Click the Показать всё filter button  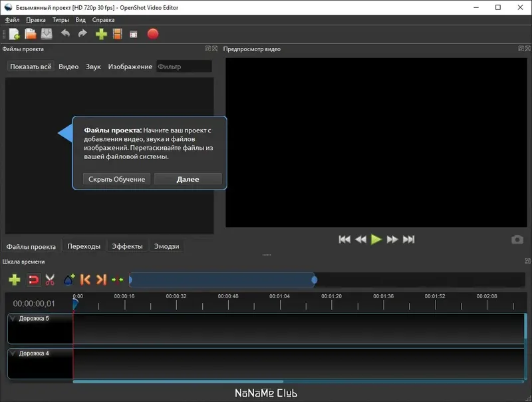pos(31,67)
